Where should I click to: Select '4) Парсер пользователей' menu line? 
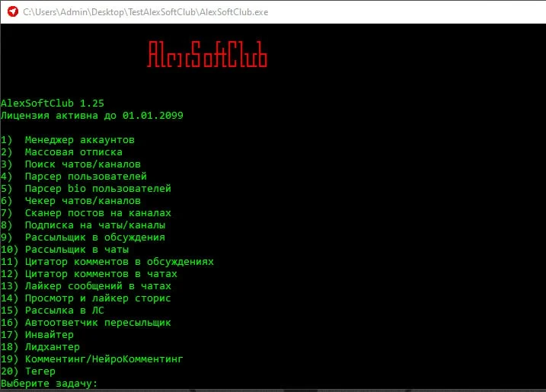pos(74,177)
